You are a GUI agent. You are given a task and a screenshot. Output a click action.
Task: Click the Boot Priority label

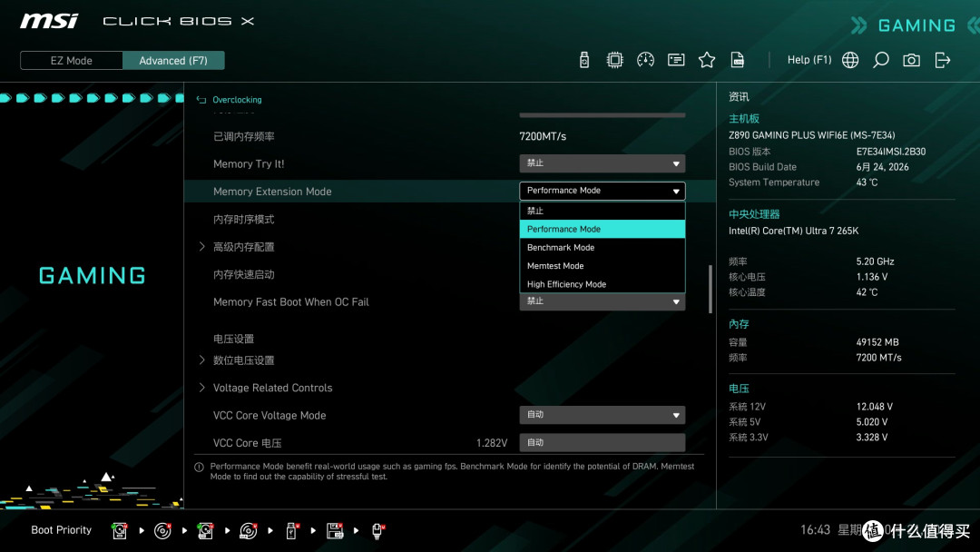tap(62, 530)
